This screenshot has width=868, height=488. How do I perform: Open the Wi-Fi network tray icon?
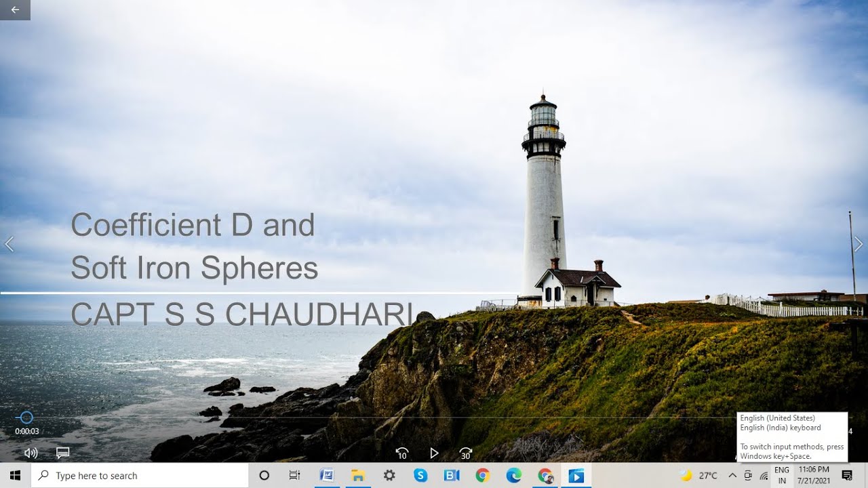coord(764,476)
